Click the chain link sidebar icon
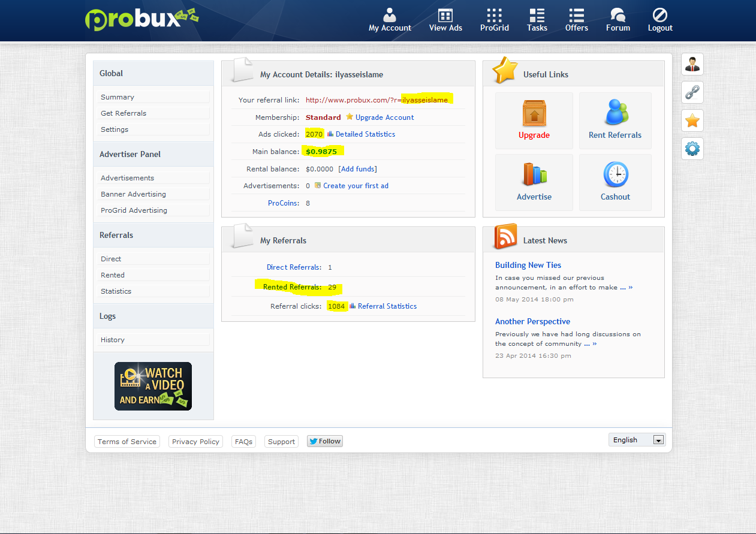756x534 pixels. point(692,92)
